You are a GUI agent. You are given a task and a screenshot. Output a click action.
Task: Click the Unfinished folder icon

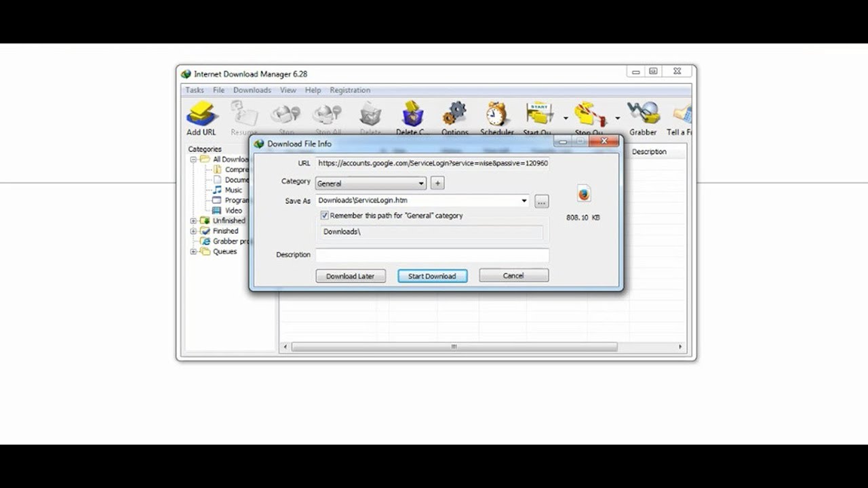205,220
